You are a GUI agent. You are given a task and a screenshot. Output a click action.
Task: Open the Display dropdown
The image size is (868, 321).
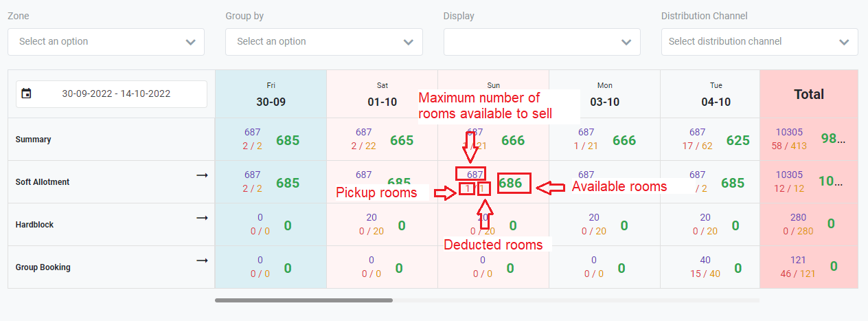[542, 41]
